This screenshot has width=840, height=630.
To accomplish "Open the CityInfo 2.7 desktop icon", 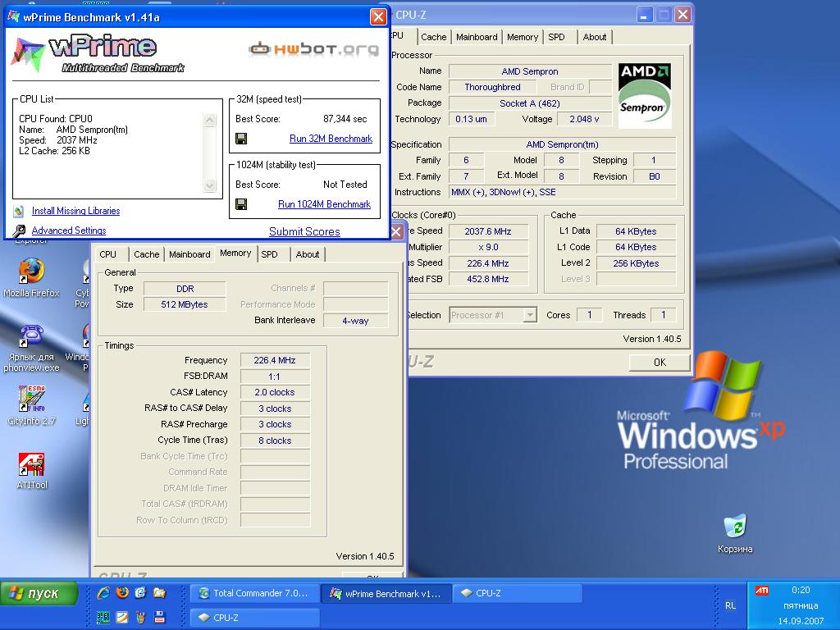I will tap(31, 399).
